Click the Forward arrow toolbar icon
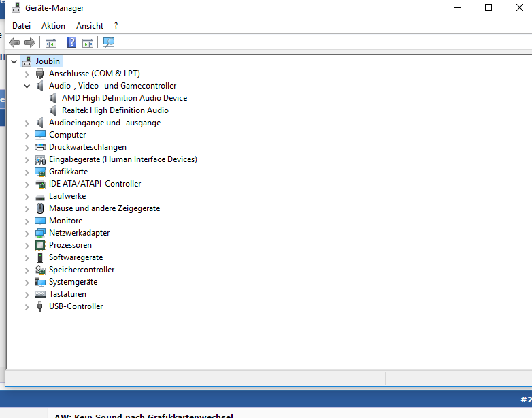The width and height of the screenshot is (532, 418). 30,42
